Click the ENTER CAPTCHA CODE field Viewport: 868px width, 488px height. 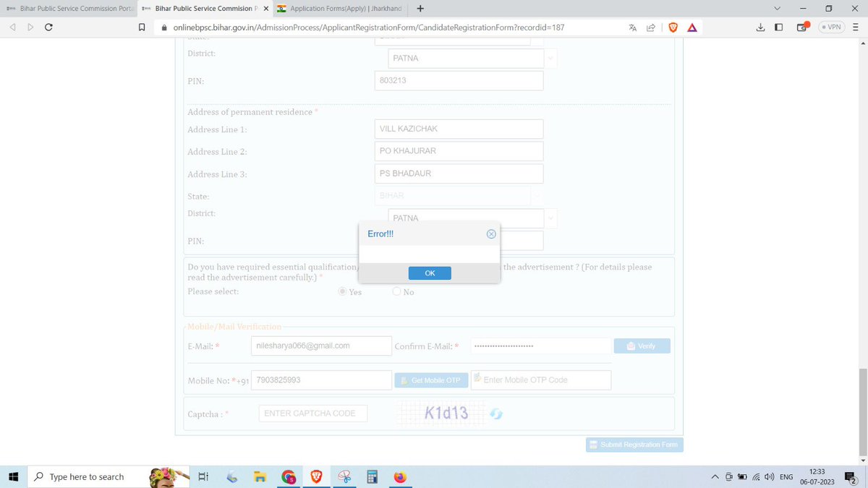(313, 414)
